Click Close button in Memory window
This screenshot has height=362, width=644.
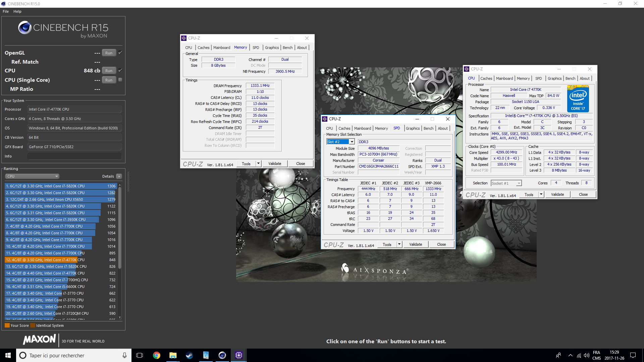tap(301, 164)
